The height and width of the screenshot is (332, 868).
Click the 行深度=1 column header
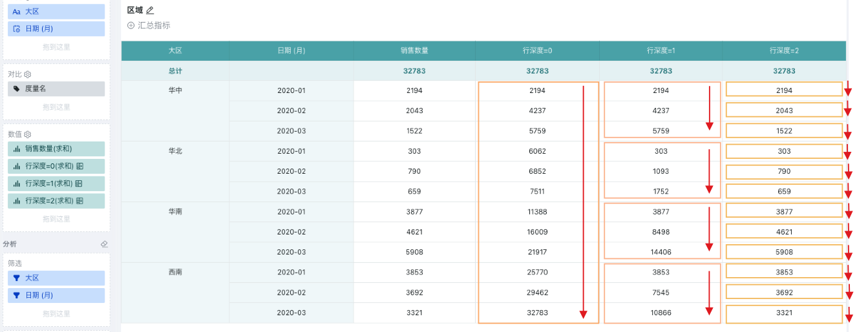coord(661,50)
